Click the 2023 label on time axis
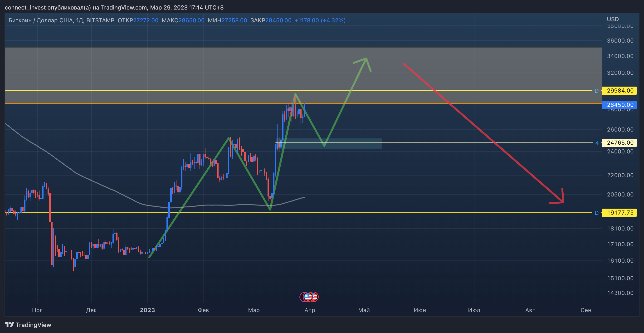This screenshot has height=333, width=644. [147, 310]
